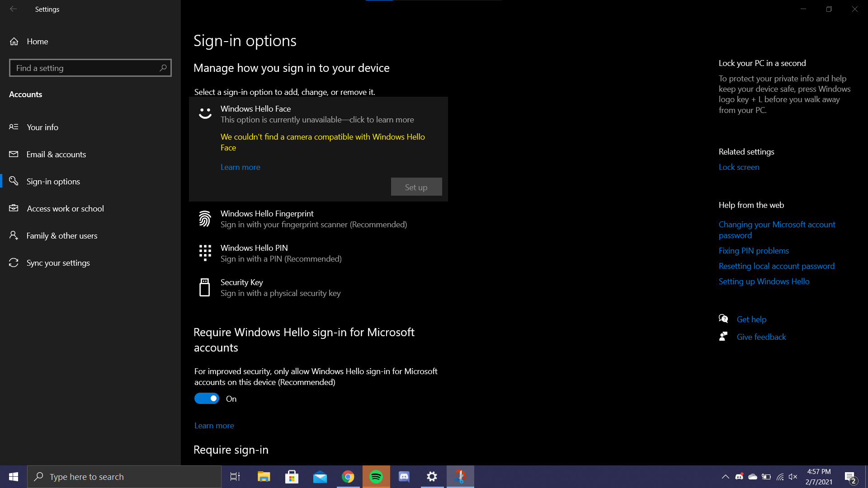868x488 pixels.
Task: Open Setting up Windows Hello link
Action: [764, 281]
